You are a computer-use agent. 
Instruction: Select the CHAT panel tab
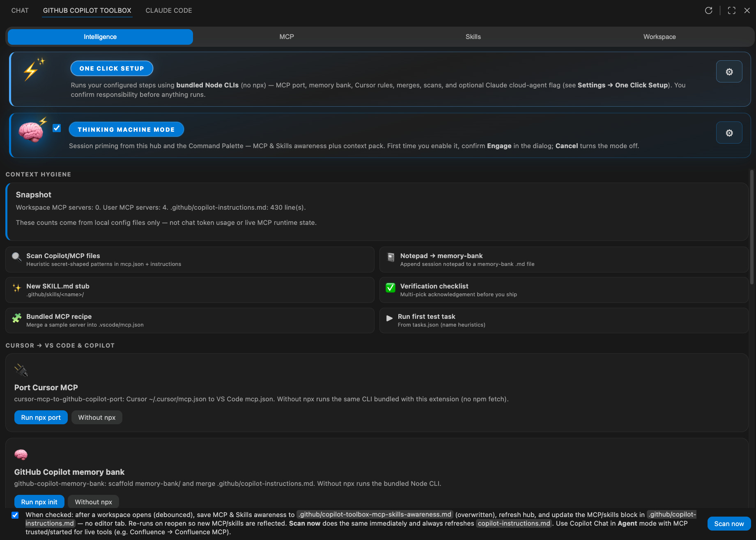[x=20, y=11]
